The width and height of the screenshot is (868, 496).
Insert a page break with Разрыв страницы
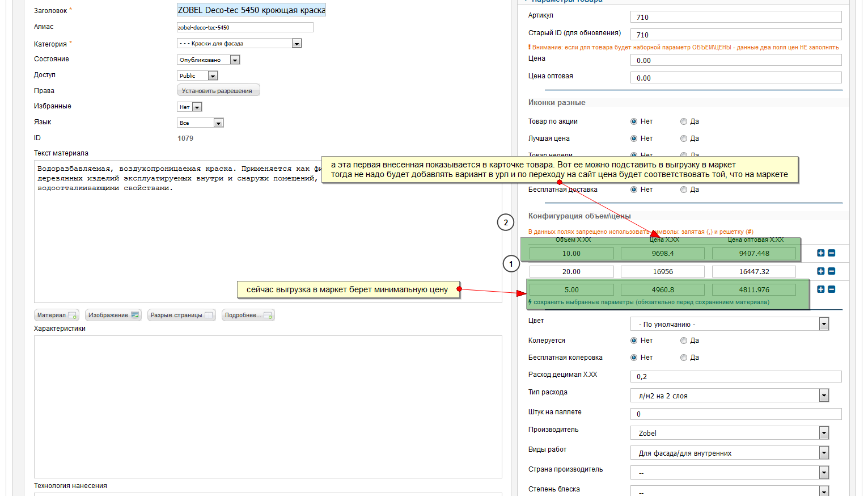[x=181, y=315]
